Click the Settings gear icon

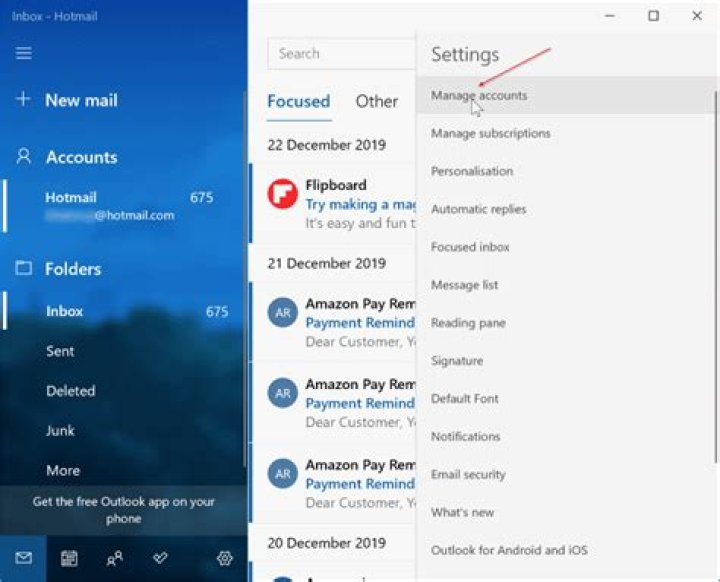(224, 559)
